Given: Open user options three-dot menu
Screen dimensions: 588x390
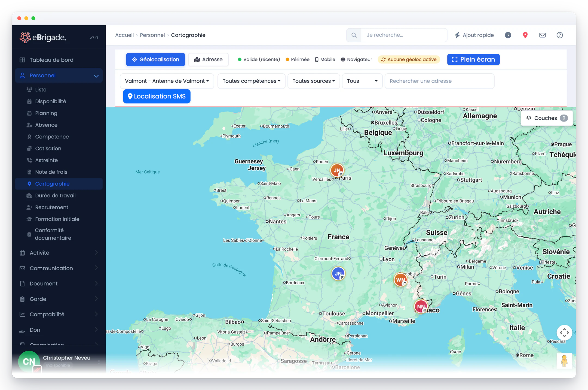Looking at the screenshot, I should [99, 362].
